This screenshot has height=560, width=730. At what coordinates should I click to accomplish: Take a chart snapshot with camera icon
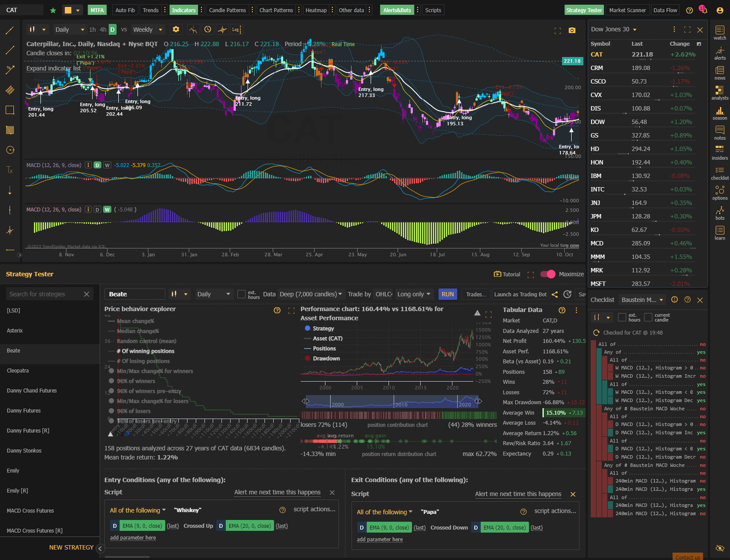[572, 30]
